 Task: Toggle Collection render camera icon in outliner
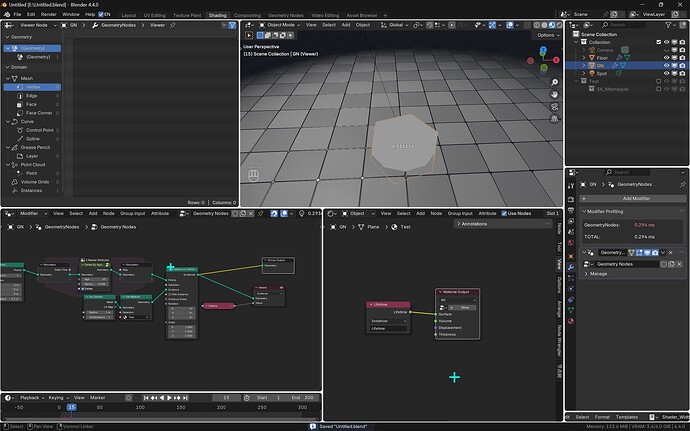click(682, 42)
